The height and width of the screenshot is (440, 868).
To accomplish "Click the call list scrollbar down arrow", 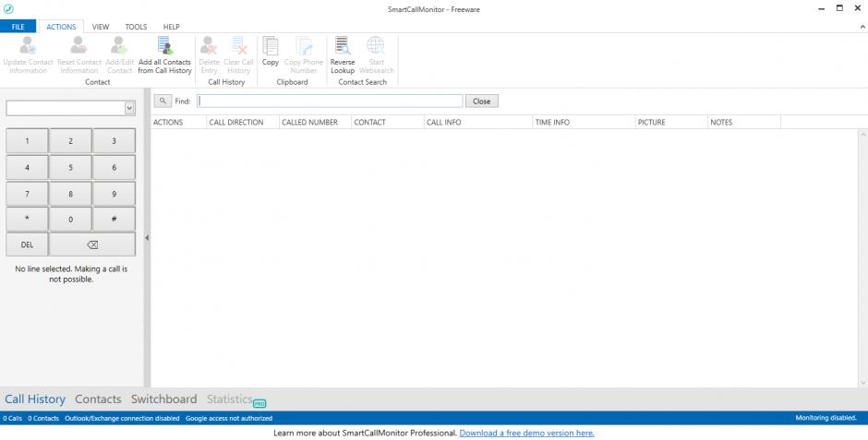I will 863,383.
